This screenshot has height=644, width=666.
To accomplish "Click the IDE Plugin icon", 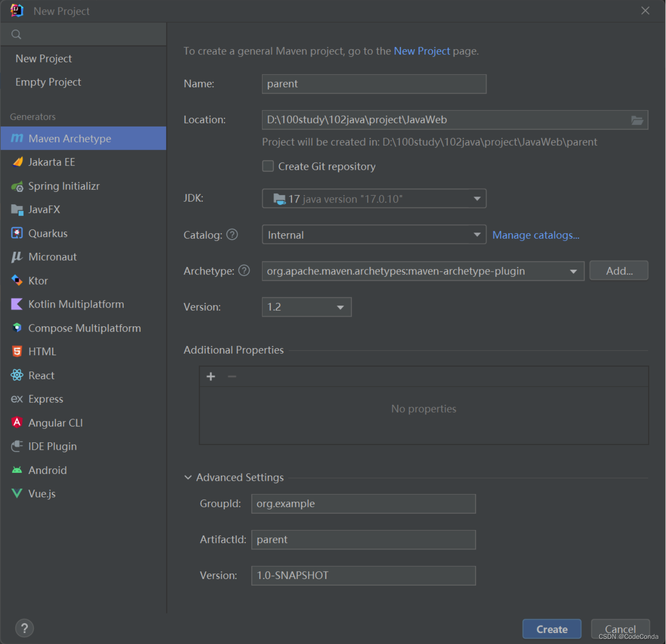I will click(x=17, y=446).
